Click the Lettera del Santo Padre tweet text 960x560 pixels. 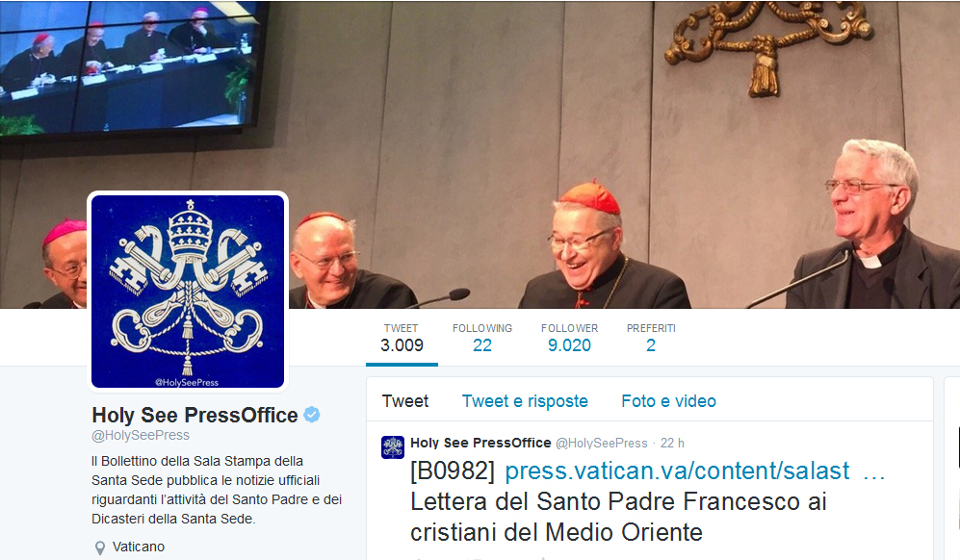pyautogui.click(x=618, y=517)
